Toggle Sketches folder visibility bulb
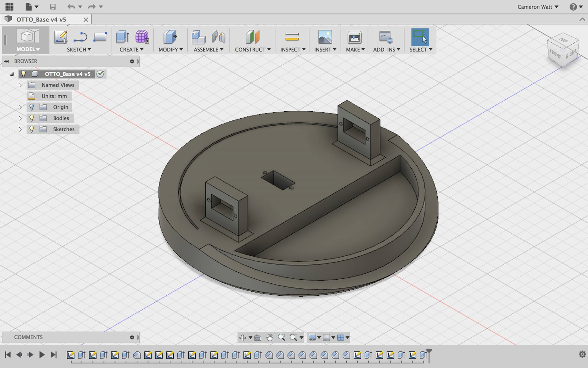 tap(32, 129)
